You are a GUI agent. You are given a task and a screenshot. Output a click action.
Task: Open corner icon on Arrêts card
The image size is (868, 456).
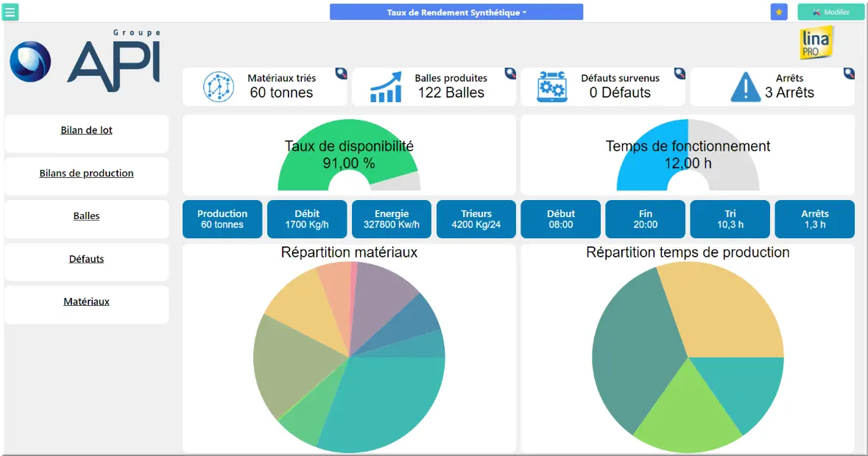point(849,73)
